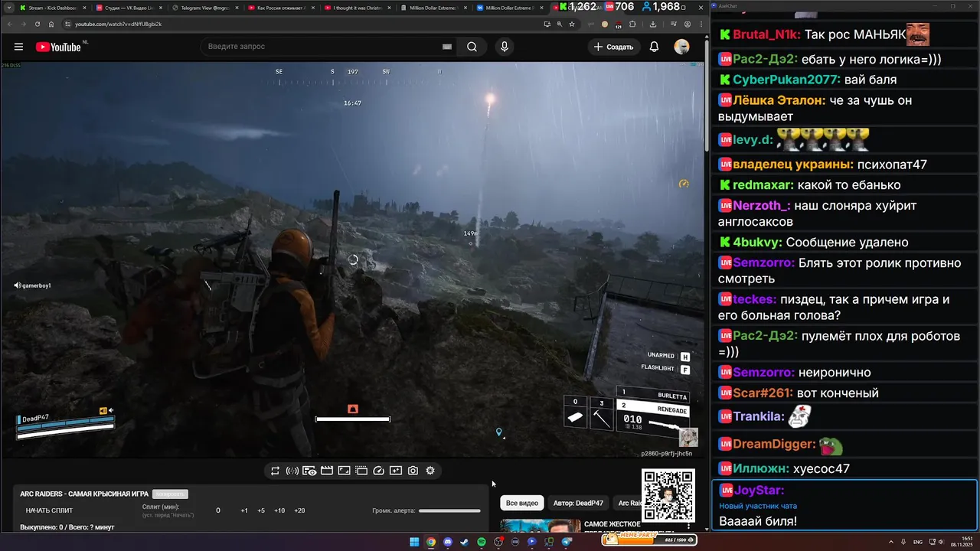Bookmark this page with the star icon
980x551 pixels.
coord(572,24)
